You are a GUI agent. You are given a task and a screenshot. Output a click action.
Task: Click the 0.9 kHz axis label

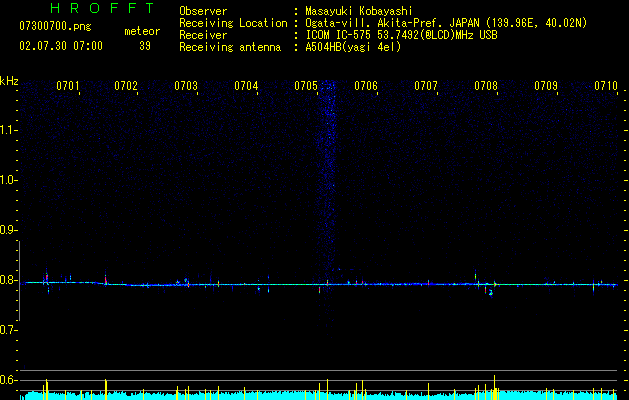click(x=9, y=230)
